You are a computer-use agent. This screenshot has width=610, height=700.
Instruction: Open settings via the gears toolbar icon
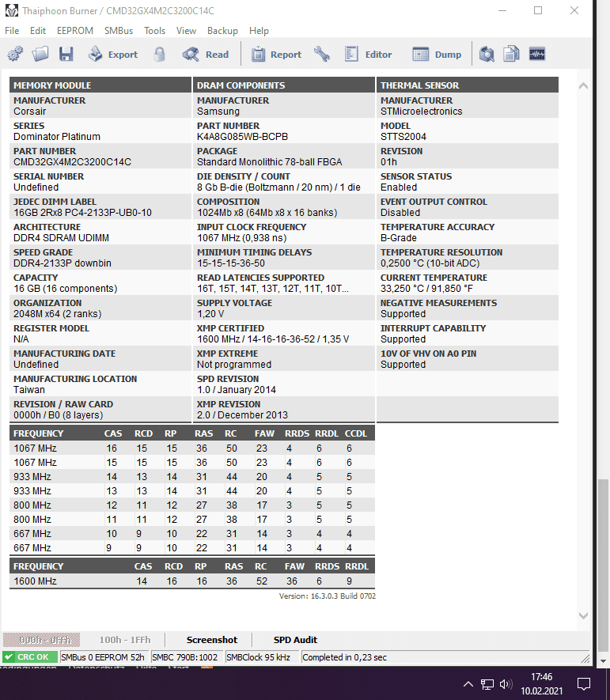tap(15, 55)
